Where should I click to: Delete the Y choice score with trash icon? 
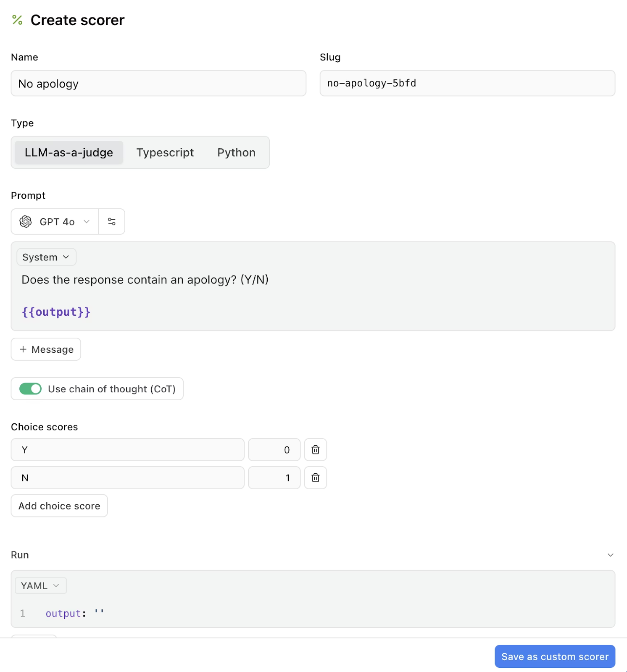pyautogui.click(x=315, y=449)
